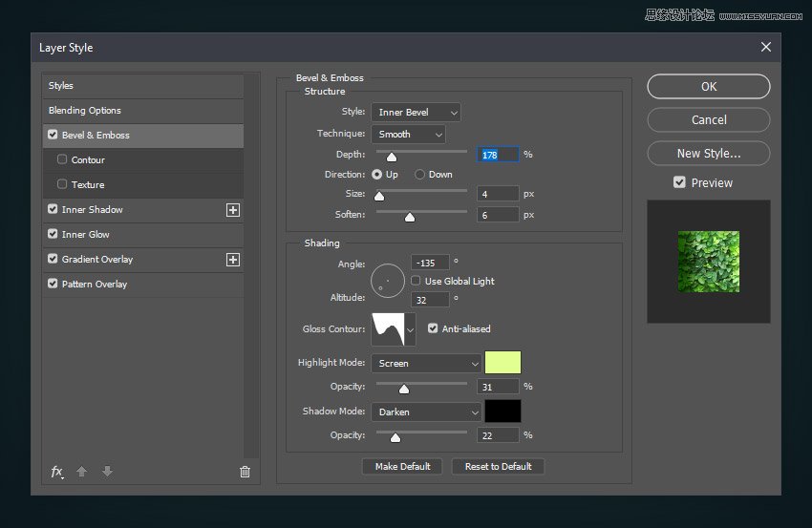The image size is (812, 528).
Task: Click the New Style... button
Action: pyautogui.click(x=708, y=154)
